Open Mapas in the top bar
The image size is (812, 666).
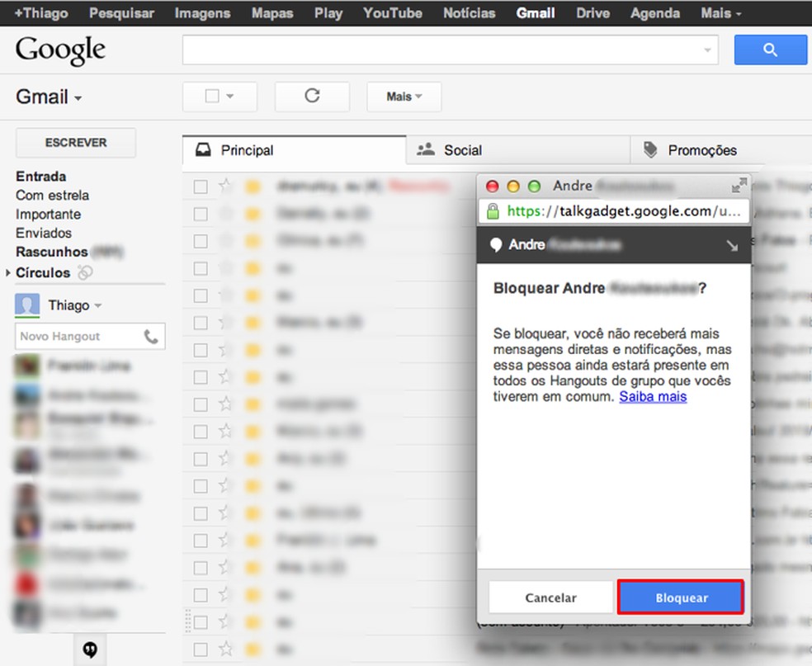coord(272,13)
